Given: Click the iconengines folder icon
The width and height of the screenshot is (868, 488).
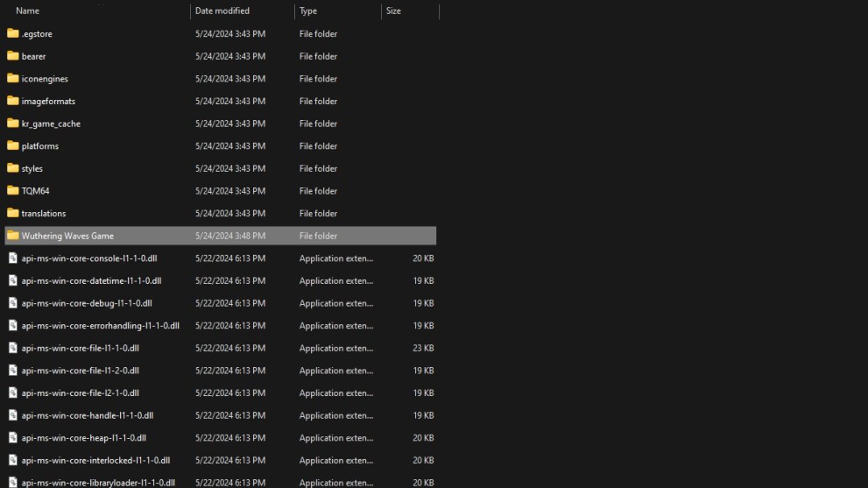Looking at the screenshot, I should 12,79.
